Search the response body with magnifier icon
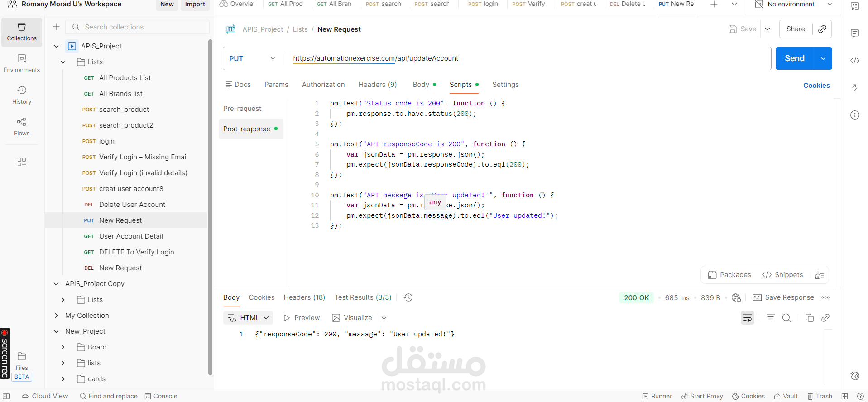 [786, 318]
